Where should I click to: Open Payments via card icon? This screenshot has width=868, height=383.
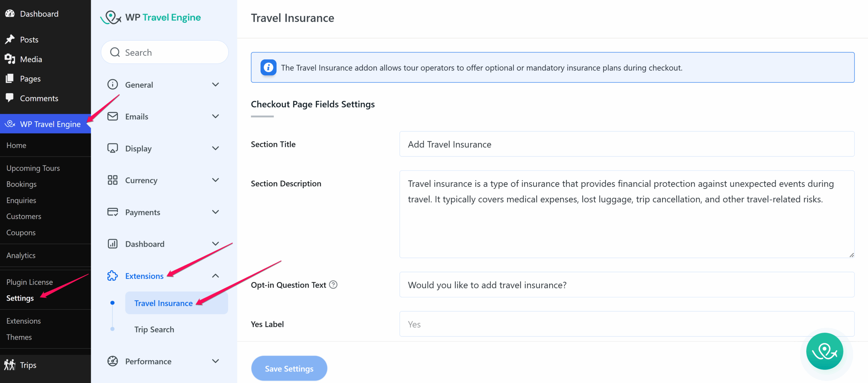pos(112,212)
